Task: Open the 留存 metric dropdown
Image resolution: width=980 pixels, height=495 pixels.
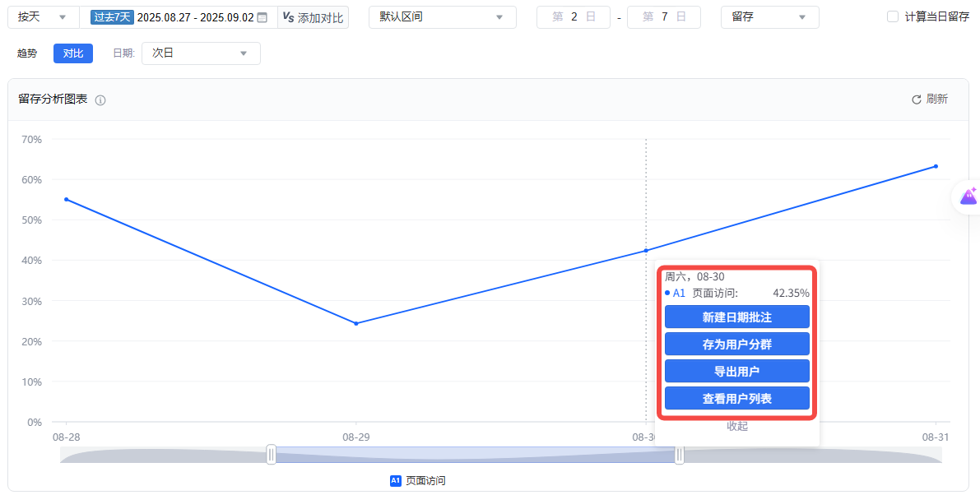Action: pos(769,16)
